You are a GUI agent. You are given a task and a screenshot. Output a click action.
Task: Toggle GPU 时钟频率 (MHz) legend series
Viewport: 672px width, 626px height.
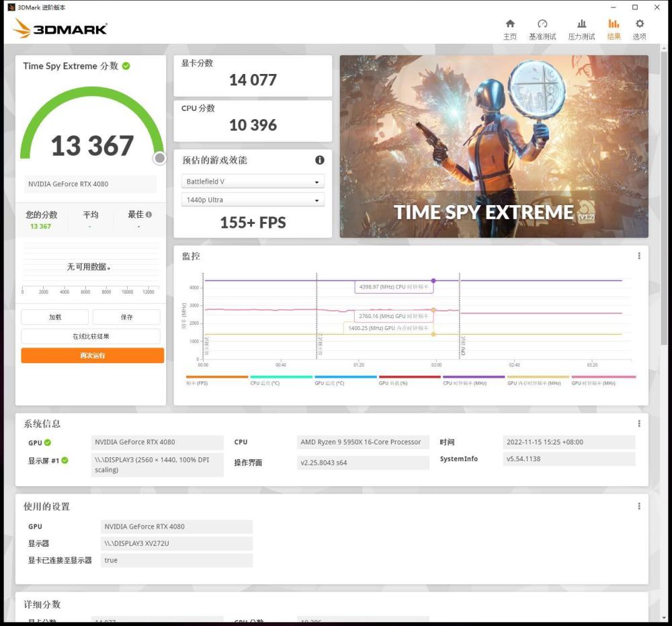coord(603,381)
